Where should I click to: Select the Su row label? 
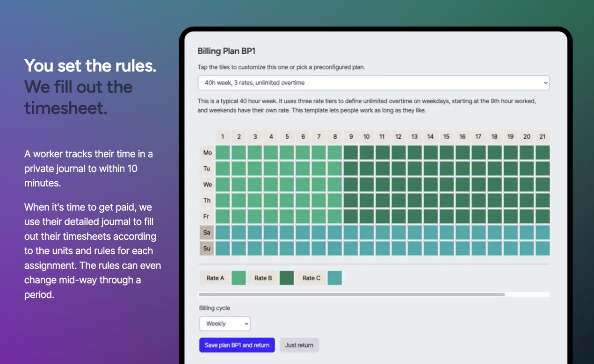(207, 248)
